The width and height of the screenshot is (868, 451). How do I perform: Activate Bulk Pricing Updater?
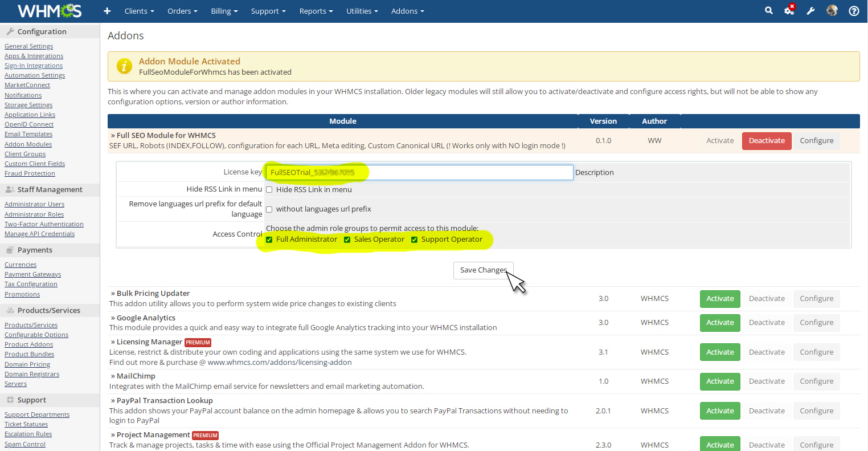[x=720, y=299]
